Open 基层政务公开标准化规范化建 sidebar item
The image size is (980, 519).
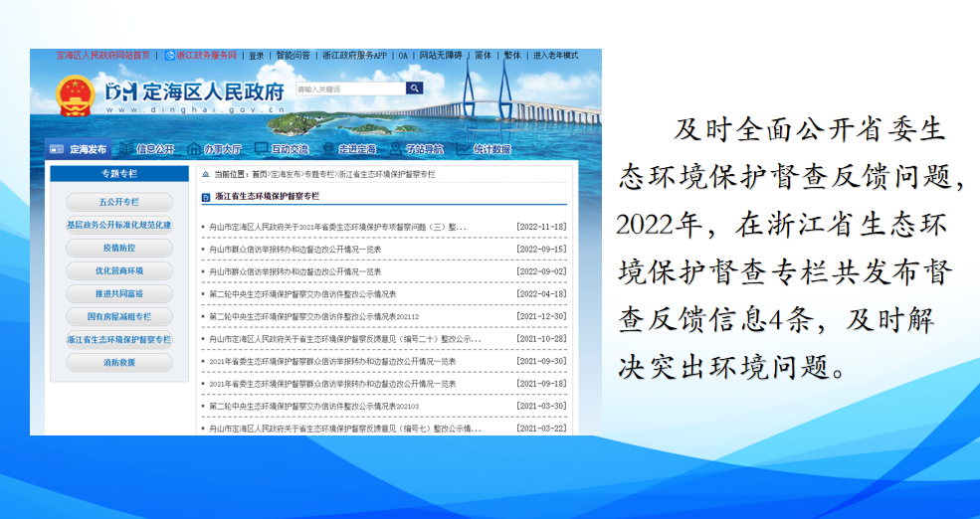(118, 225)
